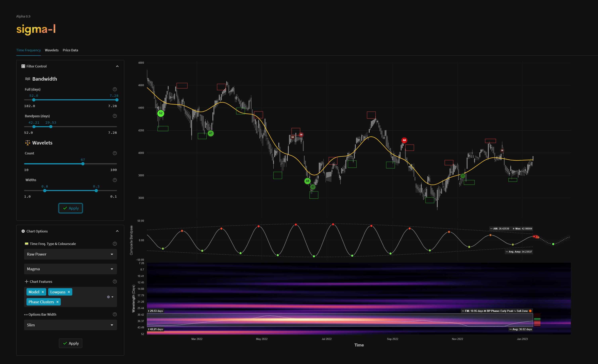This screenshot has height=364, width=598.
Task: Switch to the Price Data tab
Action: coord(70,50)
